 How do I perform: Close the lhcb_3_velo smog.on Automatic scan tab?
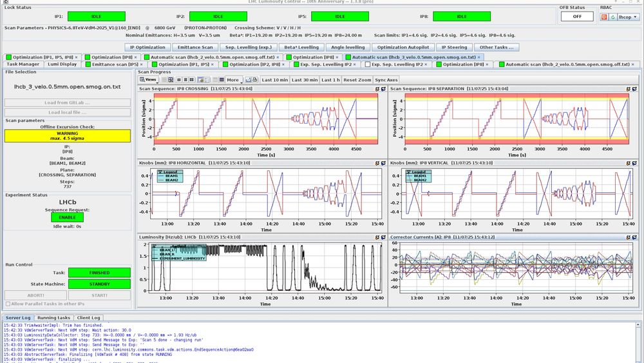(x=478, y=57)
